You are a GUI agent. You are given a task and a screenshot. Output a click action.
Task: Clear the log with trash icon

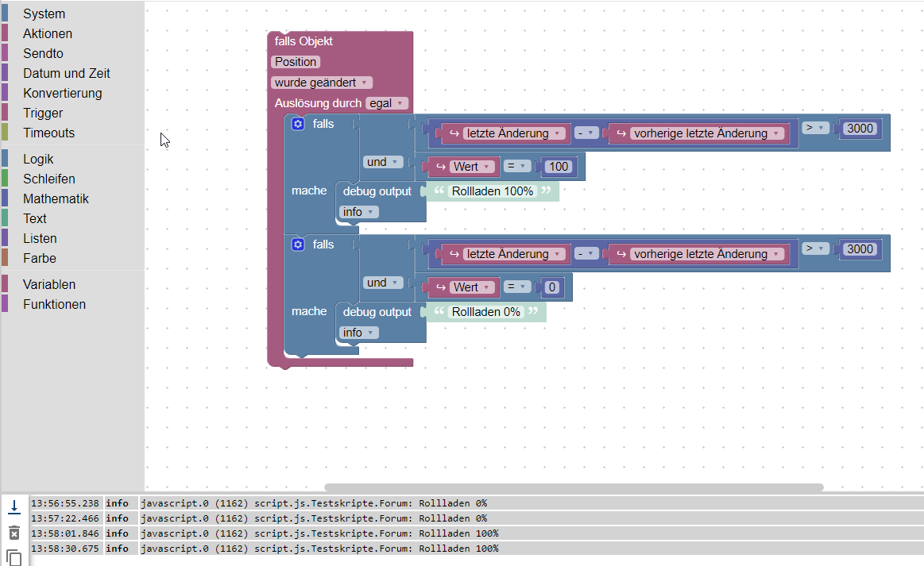pyautogui.click(x=14, y=533)
